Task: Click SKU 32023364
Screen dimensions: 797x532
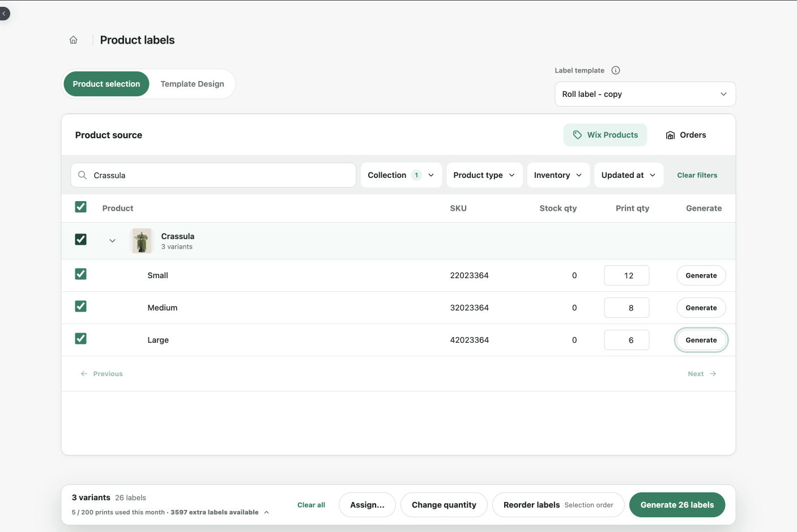Action: pyautogui.click(x=470, y=308)
